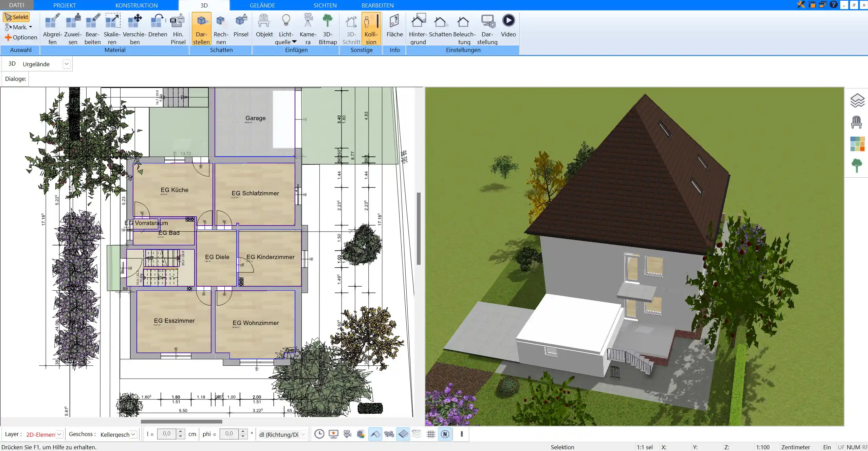Switch to the BEARBEITEN tab
Viewport: 868px width, 451px height.
click(x=377, y=5)
